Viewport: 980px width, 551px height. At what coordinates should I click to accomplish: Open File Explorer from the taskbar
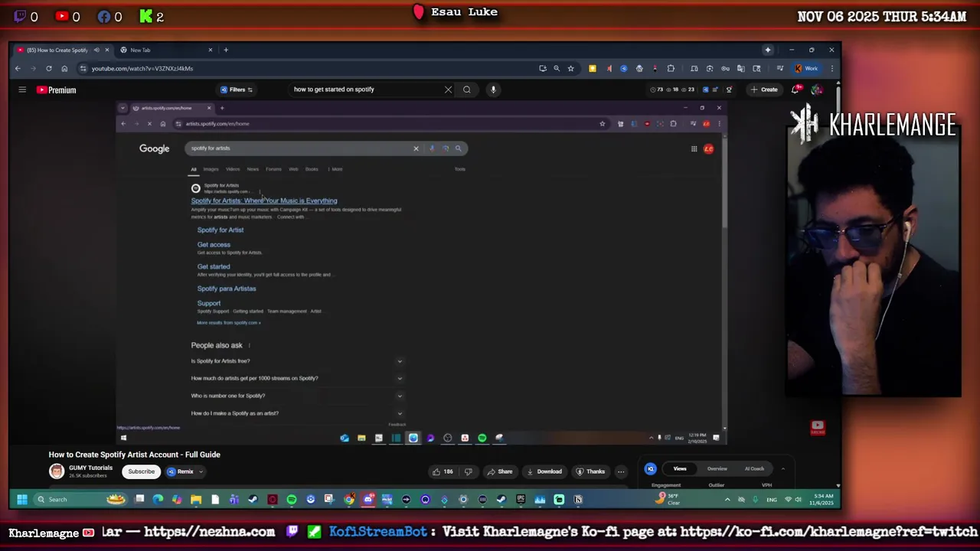[196, 500]
